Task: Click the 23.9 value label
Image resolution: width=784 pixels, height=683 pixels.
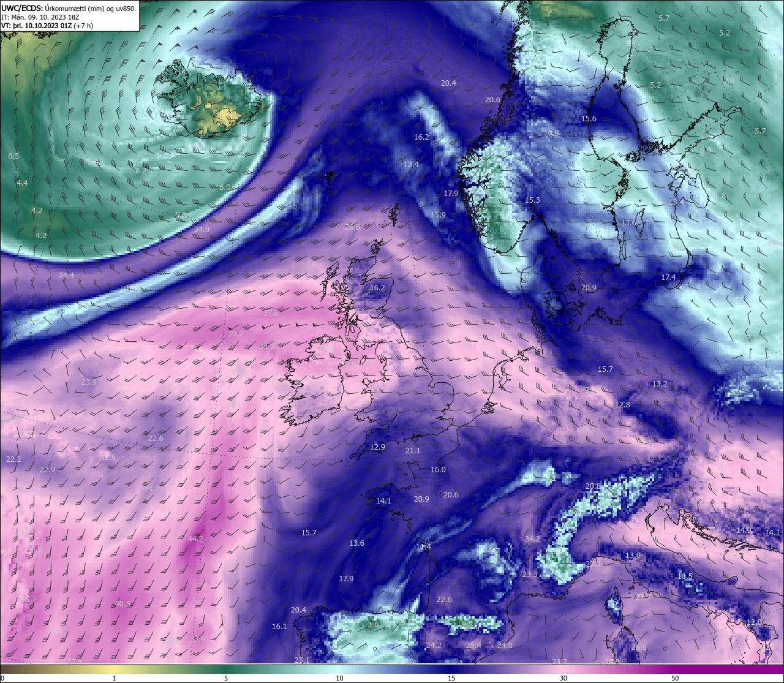Action: (89, 382)
